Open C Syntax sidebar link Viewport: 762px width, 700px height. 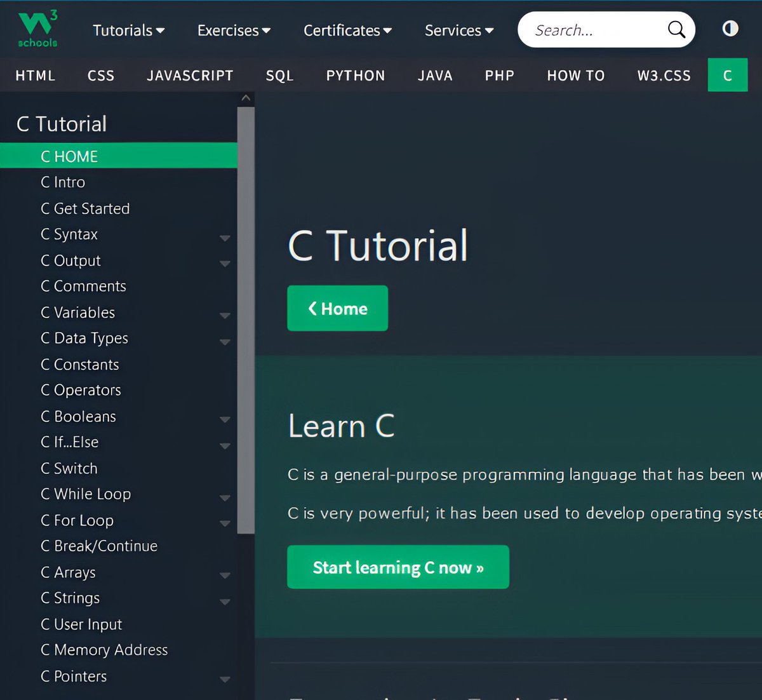click(69, 234)
